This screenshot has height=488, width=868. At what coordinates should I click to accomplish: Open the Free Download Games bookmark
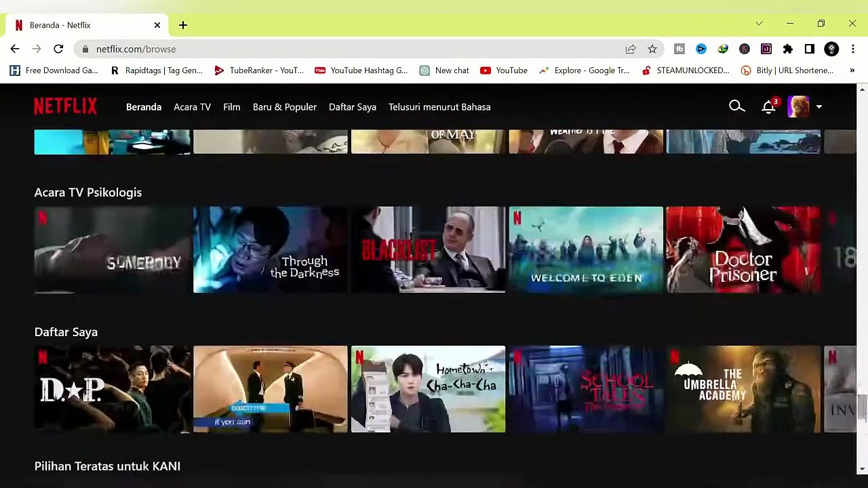tap(54, 70)
